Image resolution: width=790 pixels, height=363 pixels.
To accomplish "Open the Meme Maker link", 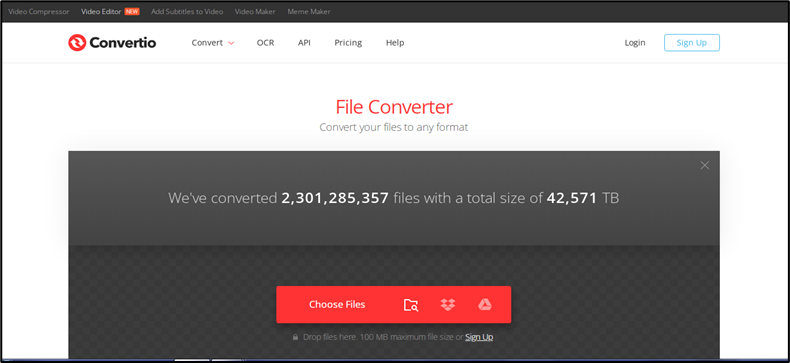I will tap(309, 11).
